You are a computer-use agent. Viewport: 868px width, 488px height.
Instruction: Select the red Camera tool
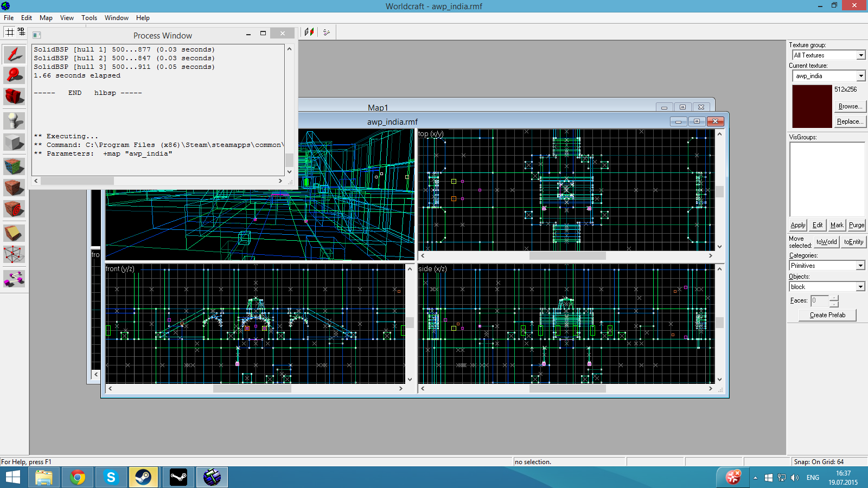(x=14, y=96)
